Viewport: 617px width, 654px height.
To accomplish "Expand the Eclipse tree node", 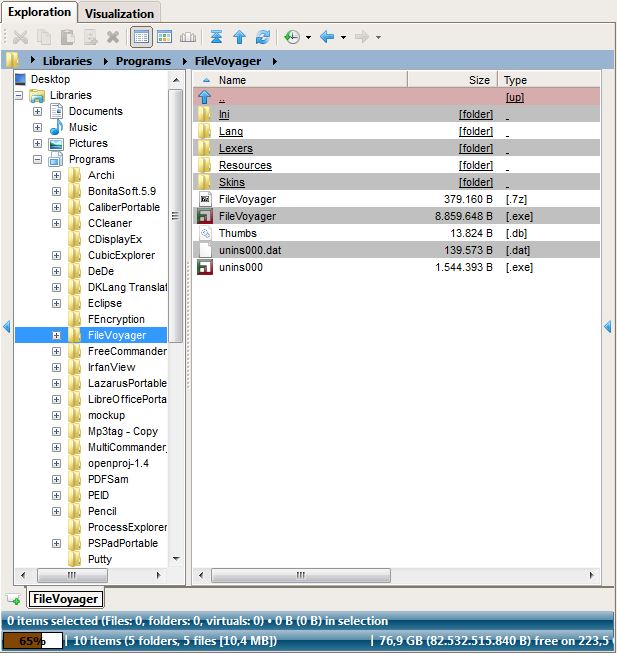I will pyautogui.click(x=56, y=304).
